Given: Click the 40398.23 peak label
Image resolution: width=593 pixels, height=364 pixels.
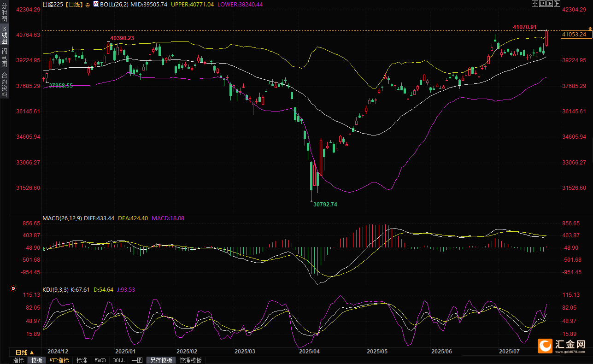Looking at the screenshot, I should click(x=122, y=38).
